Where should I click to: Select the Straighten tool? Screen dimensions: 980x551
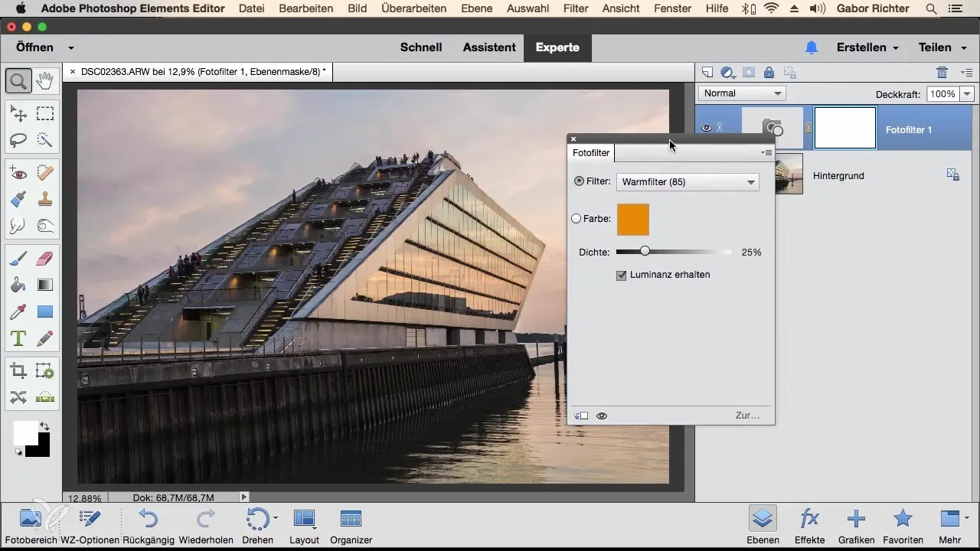pos(44,397)
